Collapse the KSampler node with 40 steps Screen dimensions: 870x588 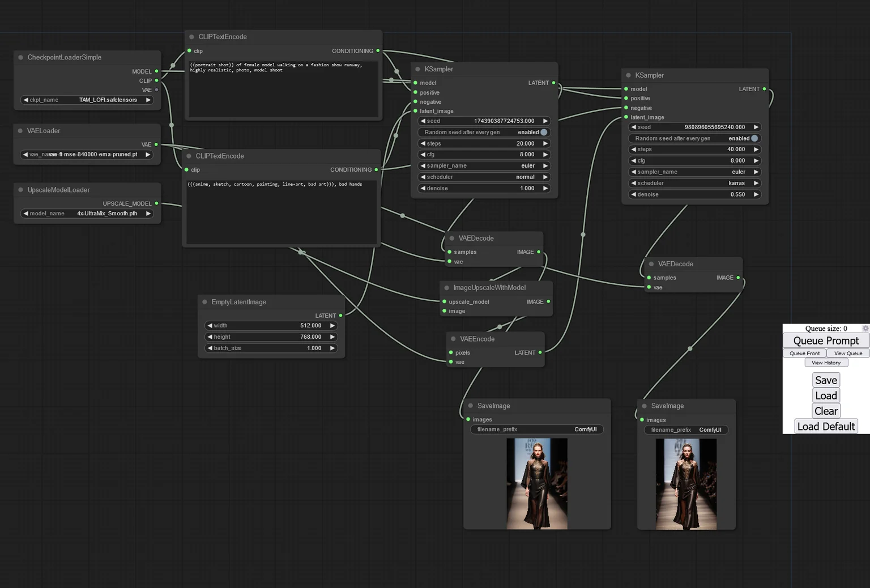click(x=629, y=75)
